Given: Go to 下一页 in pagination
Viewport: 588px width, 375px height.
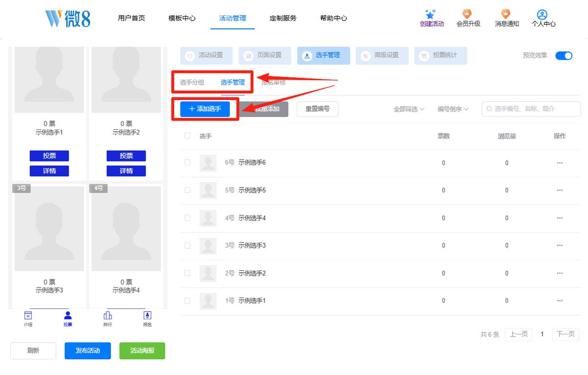Looking at the screenshot, I should click(565, 334).
